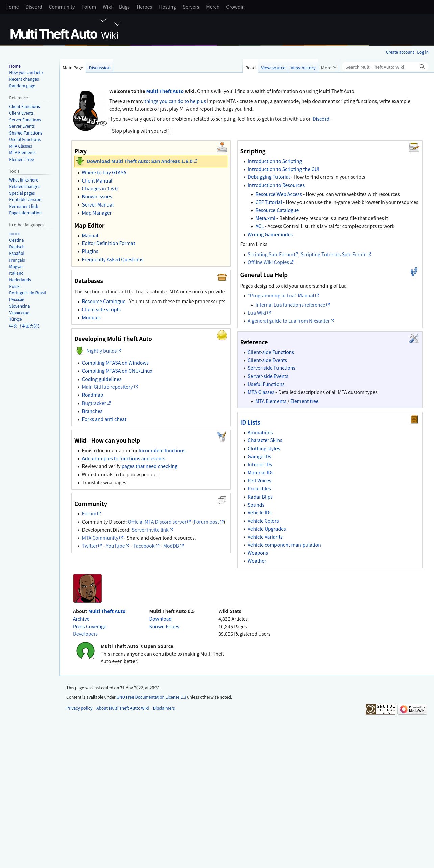434x868 pixels.
Task: Open Download Multi Theft Auto: San Andreas 1.6.0
Action: tap(142, 161)
